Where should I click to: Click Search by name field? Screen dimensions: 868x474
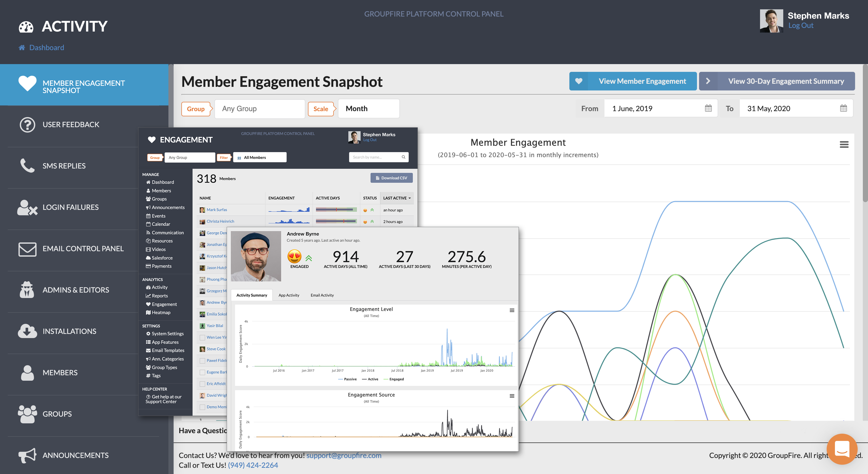click(x=378, y=157)
